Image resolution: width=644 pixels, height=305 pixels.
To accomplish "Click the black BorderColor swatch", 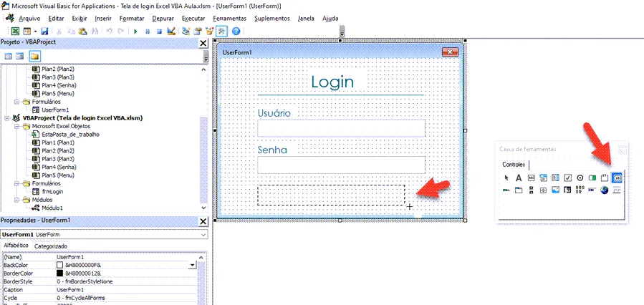I will coord(59,273).
